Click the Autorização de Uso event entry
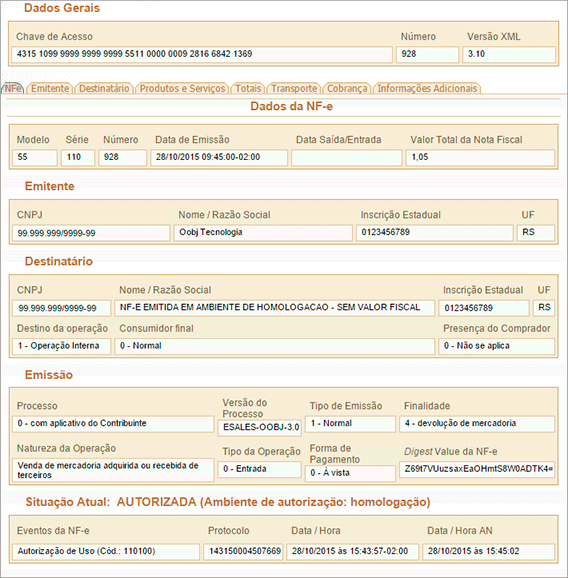The image size is (568, 578). pyautogui.click(x=106, y=551)
